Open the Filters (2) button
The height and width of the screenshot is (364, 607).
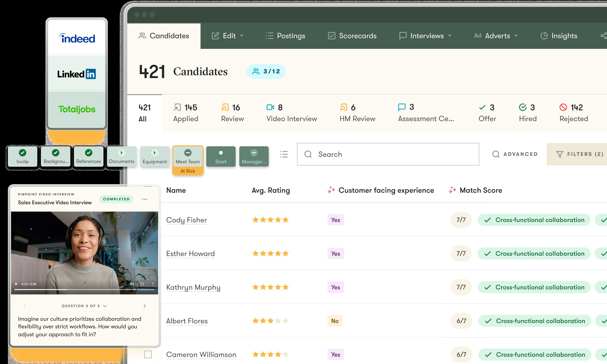pyautogui.click(x=577, y=154)
